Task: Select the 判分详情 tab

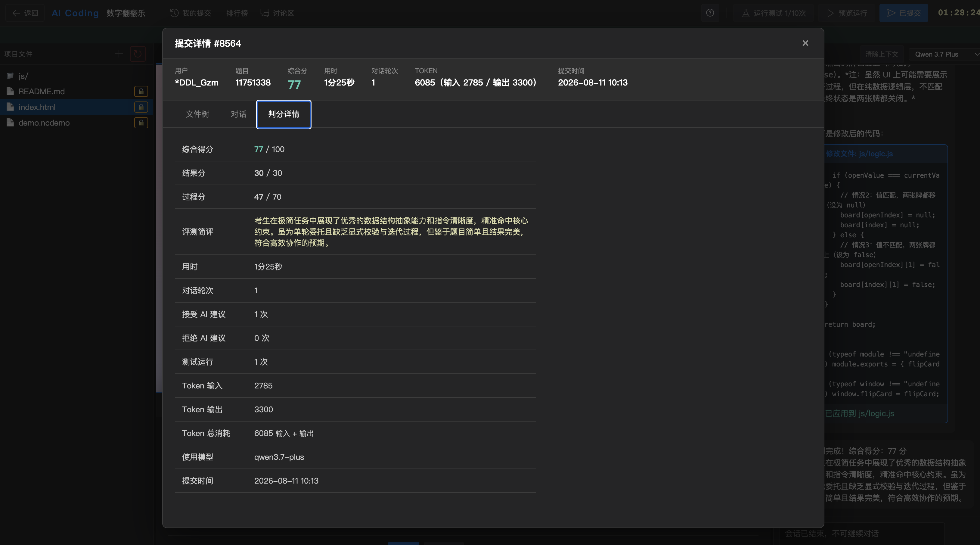Action: (284, 114)
